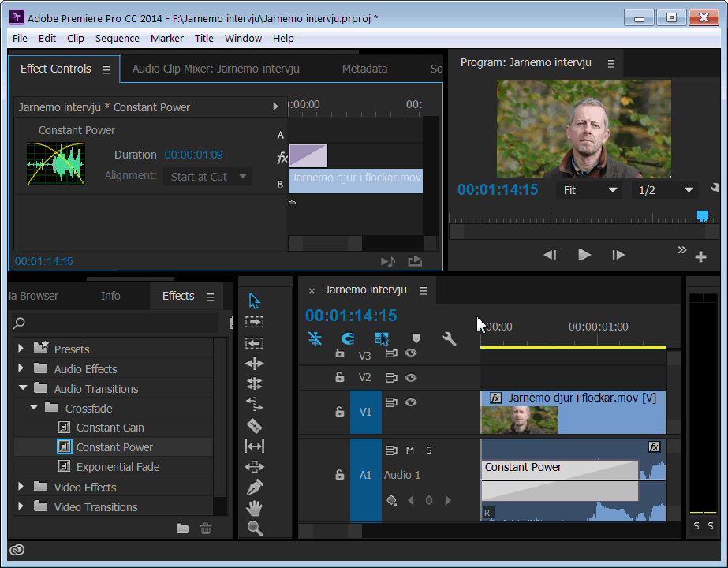Click the Effects panel search field

point(118,323)
